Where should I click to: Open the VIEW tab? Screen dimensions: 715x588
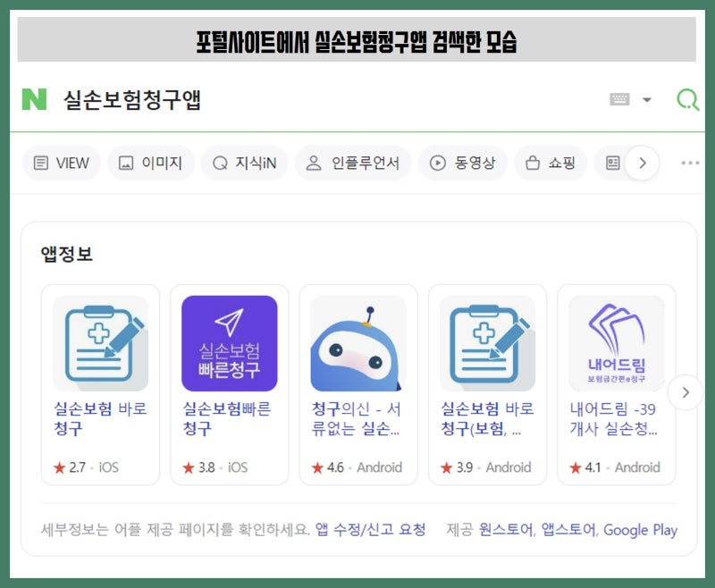(x=62, y=164)
